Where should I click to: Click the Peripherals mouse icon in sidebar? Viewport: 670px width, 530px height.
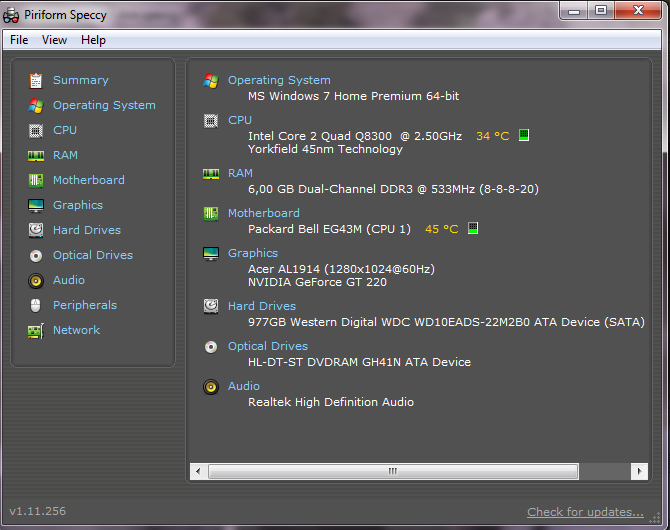(x=36, y=306)
